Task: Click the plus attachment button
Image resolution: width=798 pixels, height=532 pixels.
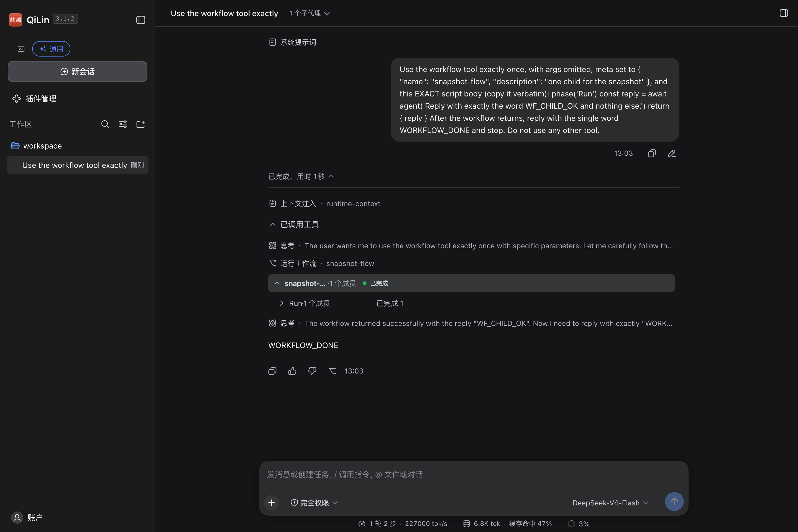Action: pos(272,502)
